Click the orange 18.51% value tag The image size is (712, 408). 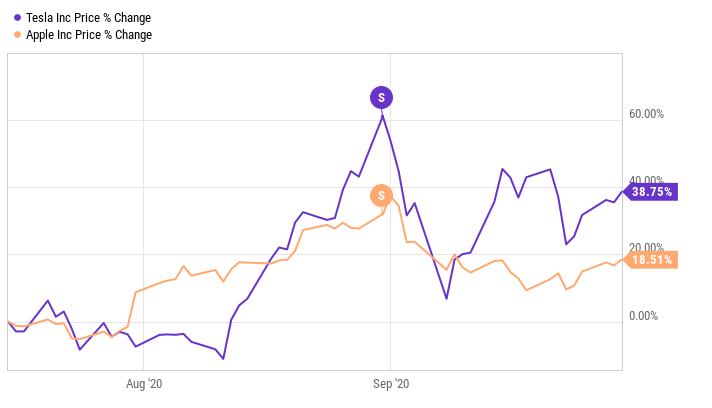point(652,260)
